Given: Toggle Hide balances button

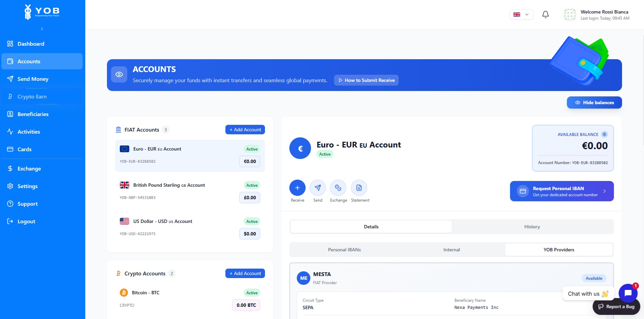Looking at the screenshot, I should coord(594,102).
